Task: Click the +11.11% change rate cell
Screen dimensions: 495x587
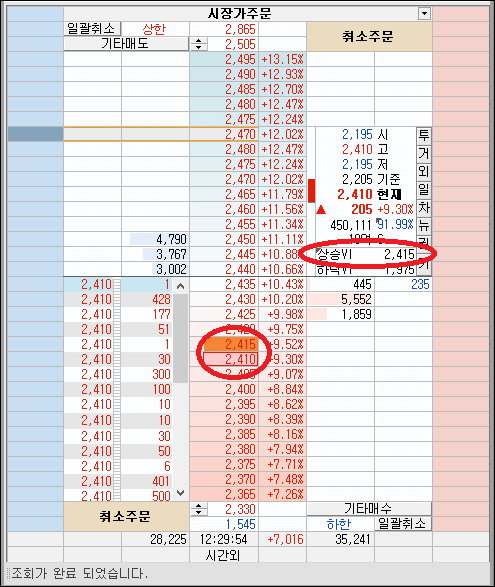Action: 282,239
